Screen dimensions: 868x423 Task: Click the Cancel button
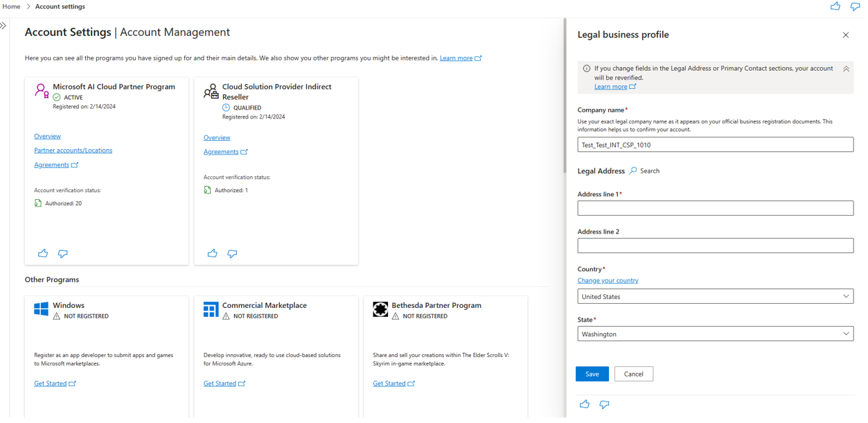tap(633, 374)
